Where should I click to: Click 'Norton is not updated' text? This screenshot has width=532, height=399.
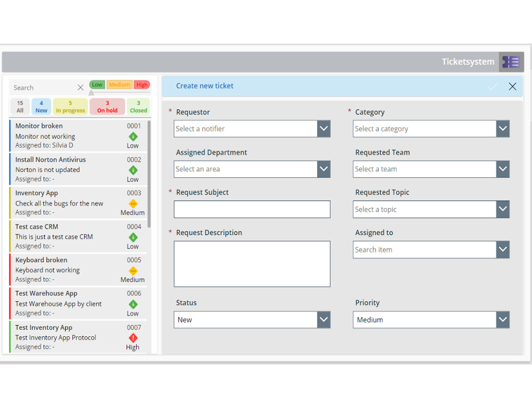tap(47, 170)
